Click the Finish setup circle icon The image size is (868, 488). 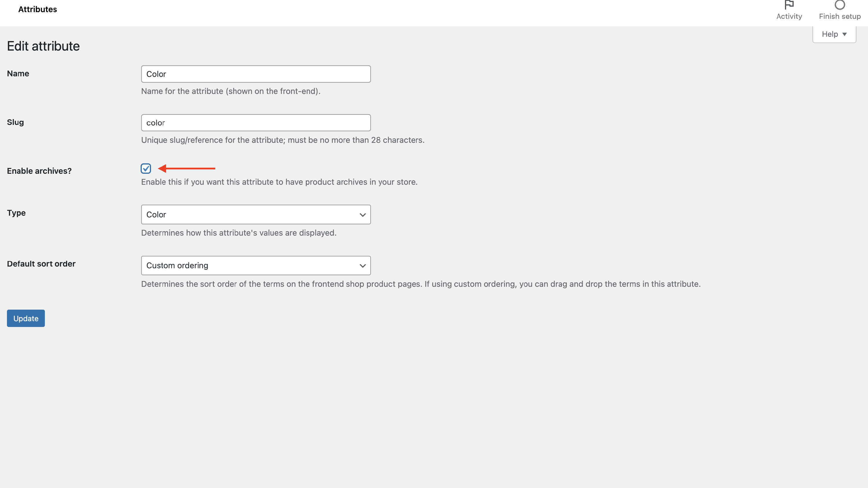[x=839, y=5]
